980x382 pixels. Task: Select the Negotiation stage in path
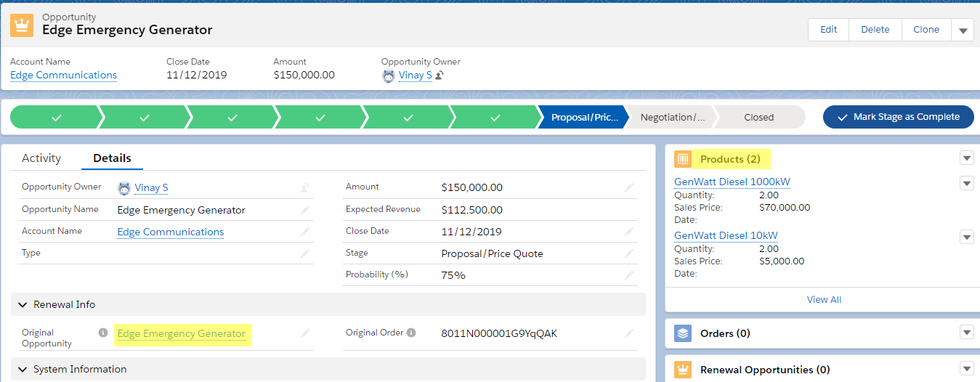click(672, 117)
